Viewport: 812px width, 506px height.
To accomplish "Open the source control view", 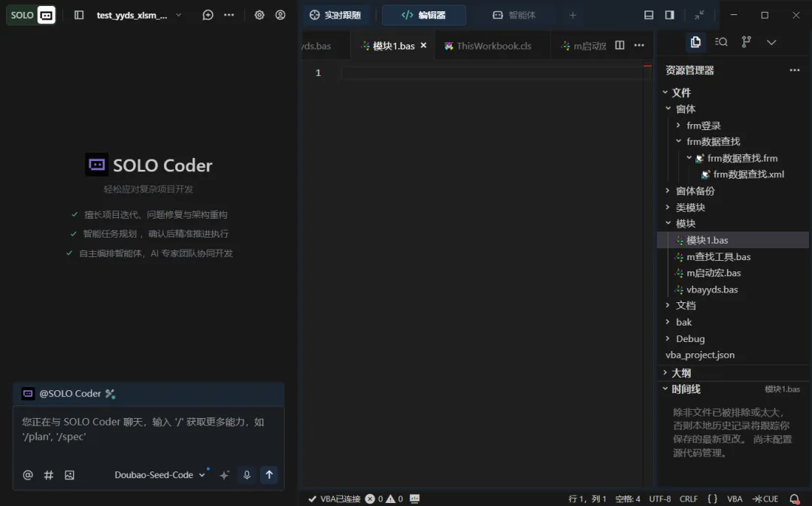I will coord(747,42).
